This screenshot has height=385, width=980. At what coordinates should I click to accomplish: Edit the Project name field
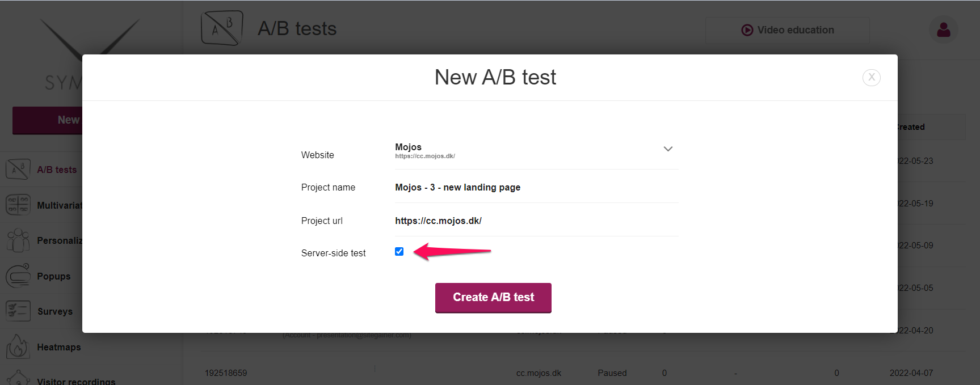click(x=536, y=188)
